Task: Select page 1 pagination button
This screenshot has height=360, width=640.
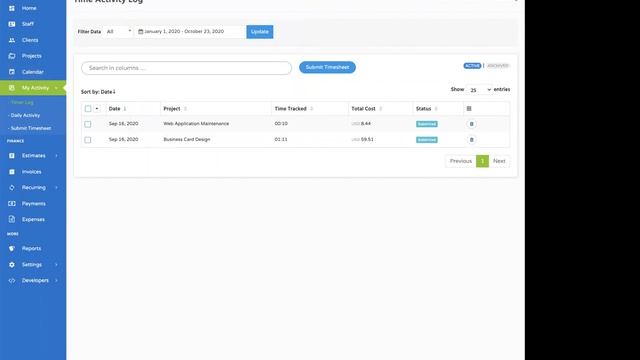Action: 482,161
